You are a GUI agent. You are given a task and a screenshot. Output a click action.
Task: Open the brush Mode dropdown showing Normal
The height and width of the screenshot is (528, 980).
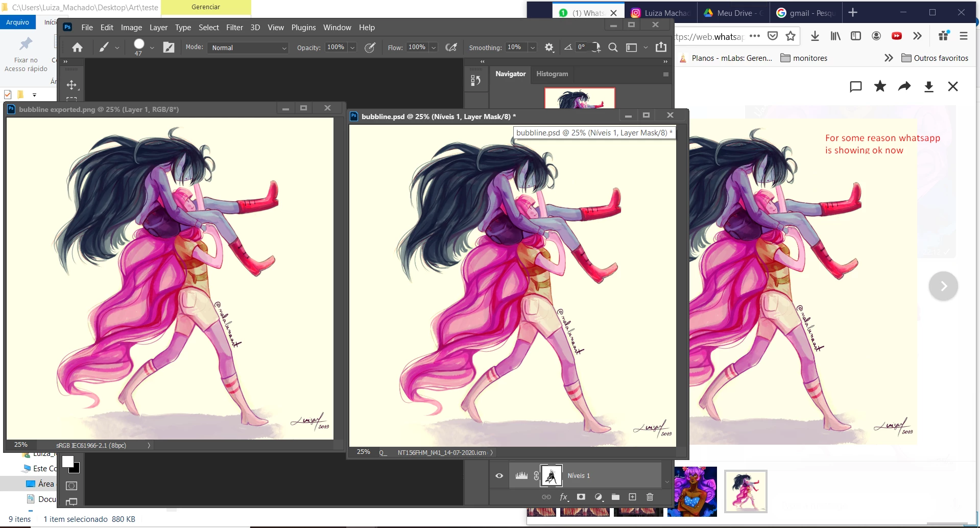pyautogui.click(x=249, y=48)
